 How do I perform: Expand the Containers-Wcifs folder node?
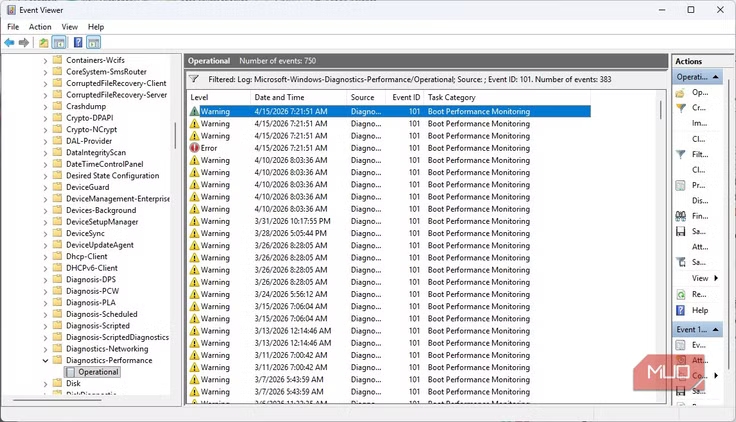[45, 61]
